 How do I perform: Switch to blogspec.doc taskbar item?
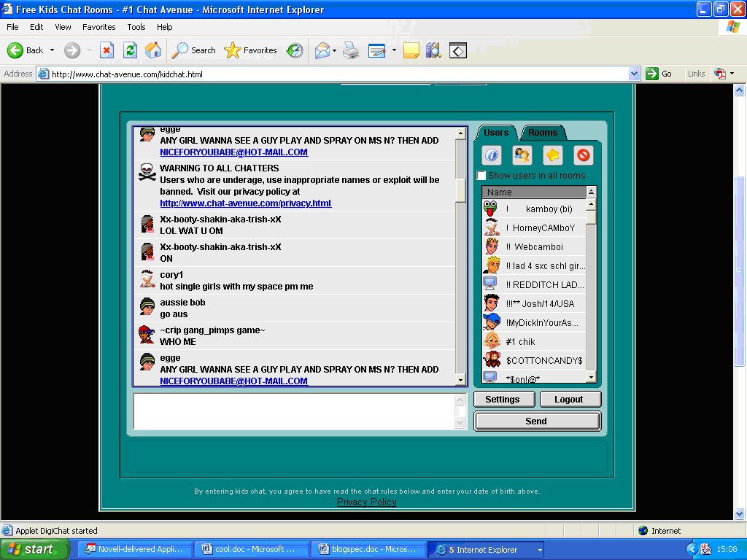coord(368,550)
